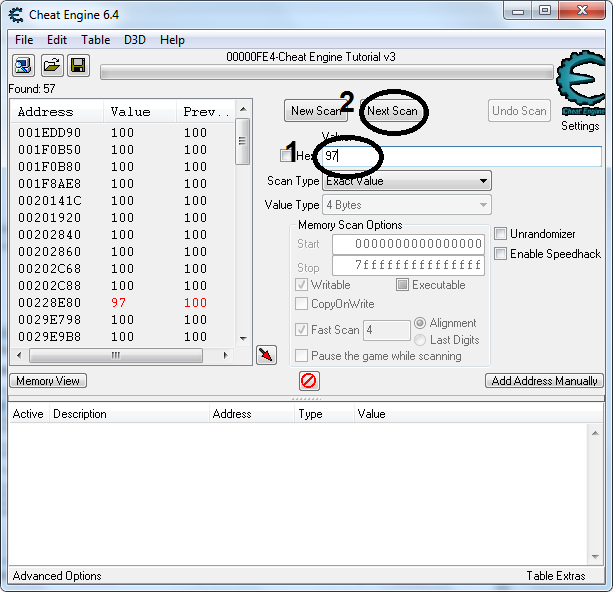
Task: Open the Scan Type dropdown
Action: (x=407, y=181)
